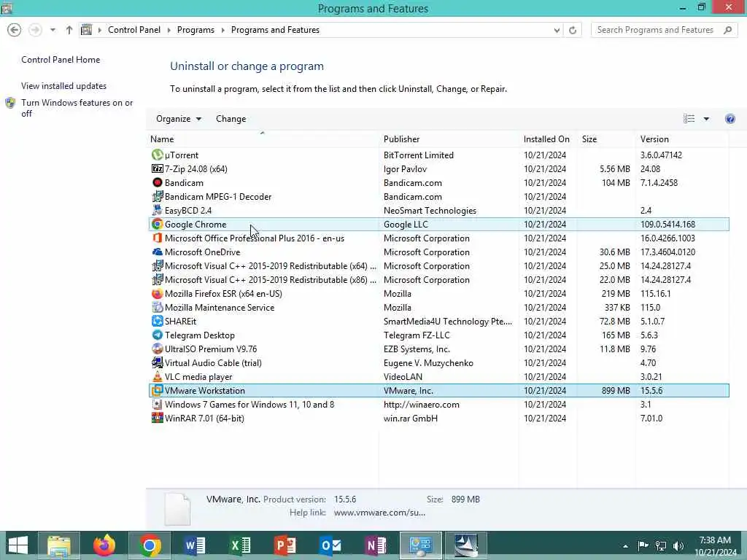The image size is (747, 560).
Task: Click the Bandicam red record icon
Action: 158,182
